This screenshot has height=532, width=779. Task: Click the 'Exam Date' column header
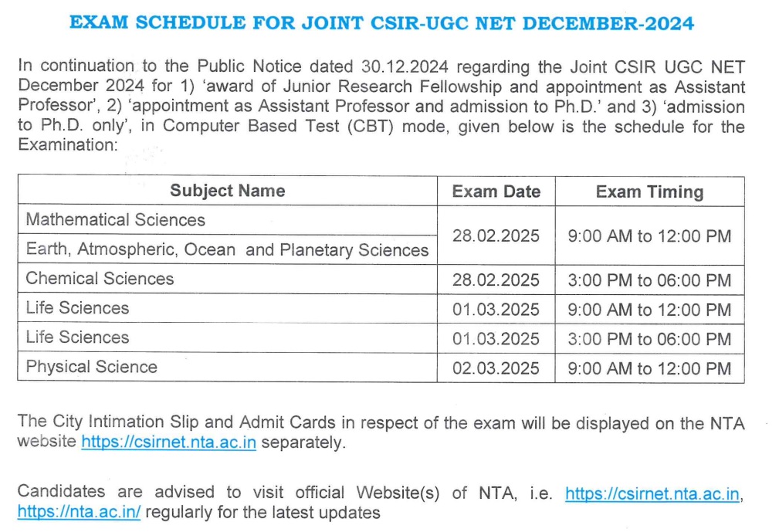pyautogui.click(x=496, y=191)
